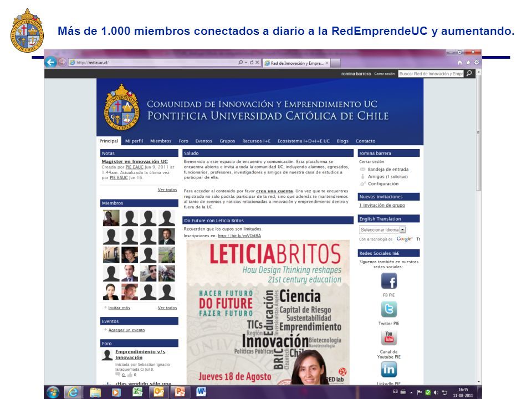Open the Blogs menu item

pos(342,141)
